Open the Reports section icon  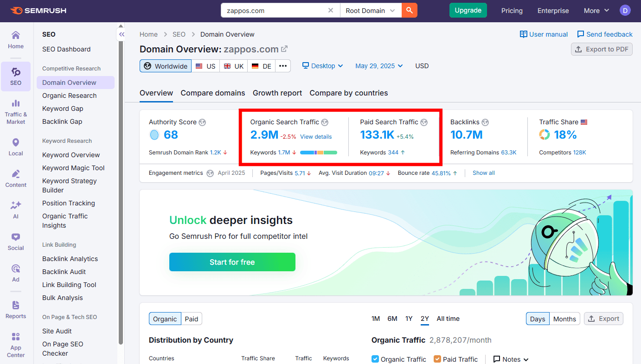pyautogui.click(x=16, y=310)
